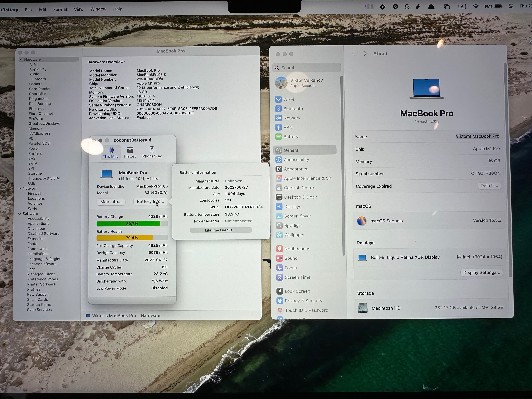Select Power in the hardware list
The width and height of the screenshot is (532, 399).
(34, 148)
